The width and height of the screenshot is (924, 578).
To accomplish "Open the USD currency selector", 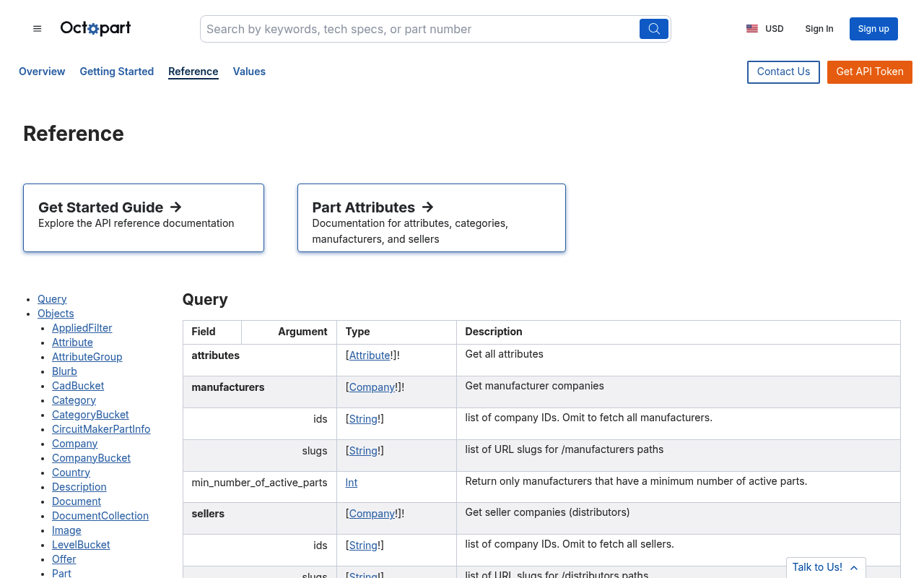I will [765, 29].
